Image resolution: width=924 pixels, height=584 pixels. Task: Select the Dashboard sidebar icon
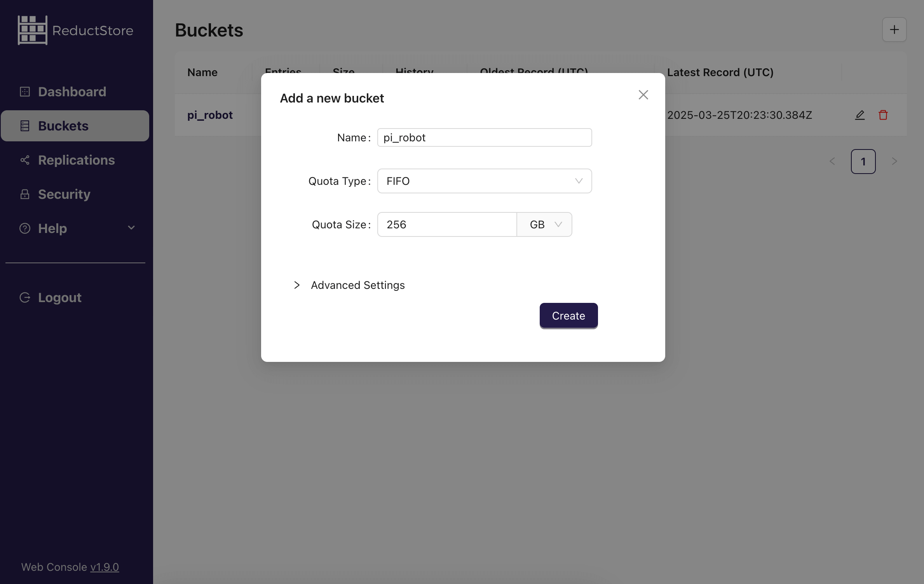tap(25, 91)
